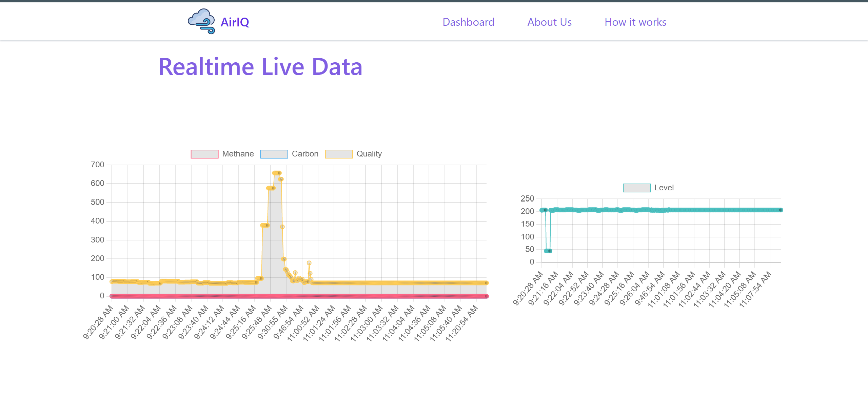The height and width of the screenshot is (401, 868).
Task: Open the How it works page
Action: click(x=635, y=22)
